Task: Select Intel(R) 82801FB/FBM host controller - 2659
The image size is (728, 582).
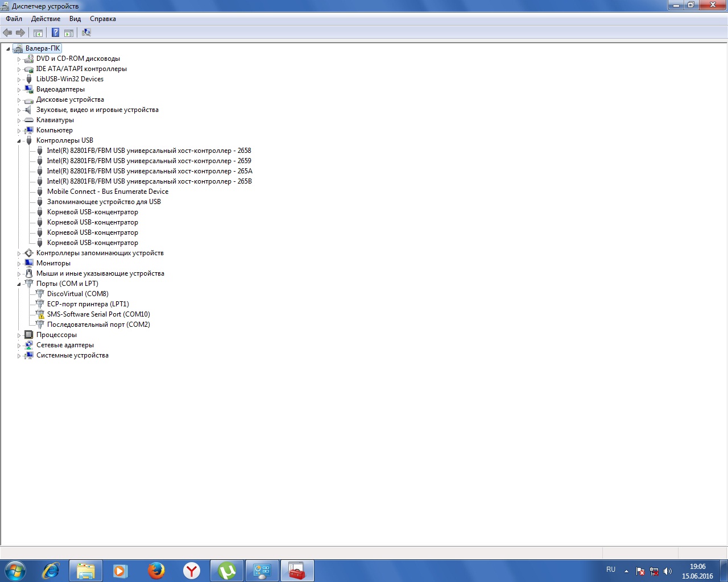Action: (x=149, y=161)
